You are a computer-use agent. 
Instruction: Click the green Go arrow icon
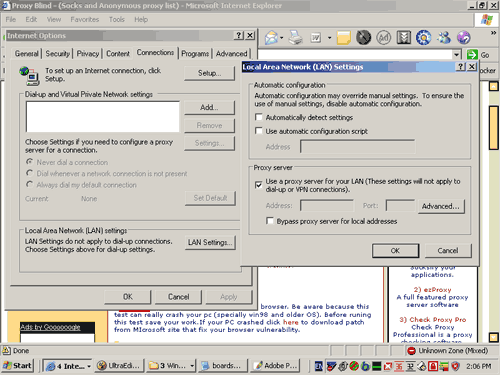coord(472,55)
